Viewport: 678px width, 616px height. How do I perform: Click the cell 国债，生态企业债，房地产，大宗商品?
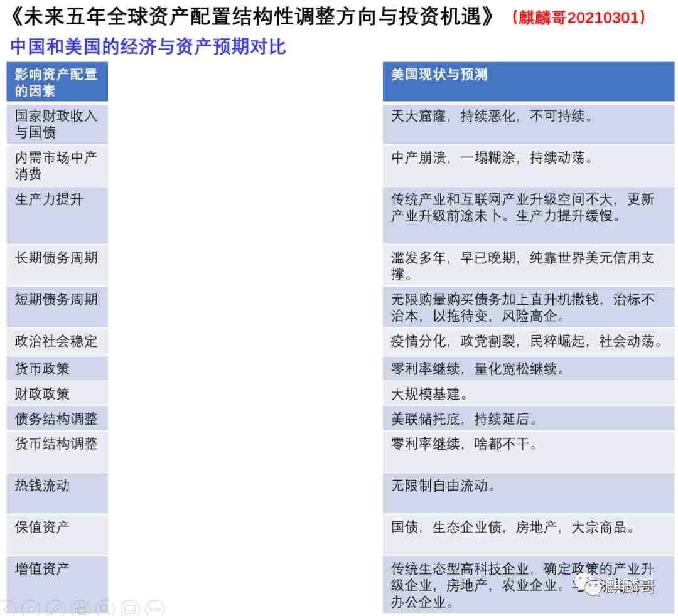click(x=529, y=535)
